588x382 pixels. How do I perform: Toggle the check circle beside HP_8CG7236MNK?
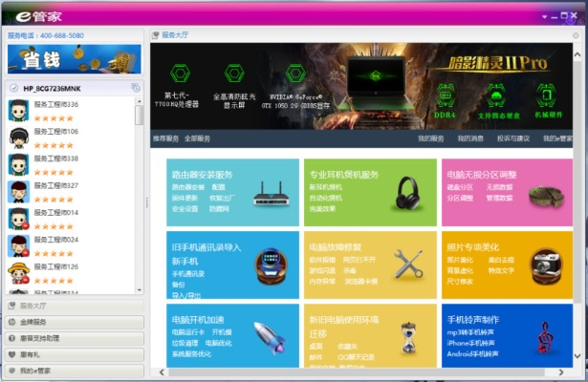point(14,89)
